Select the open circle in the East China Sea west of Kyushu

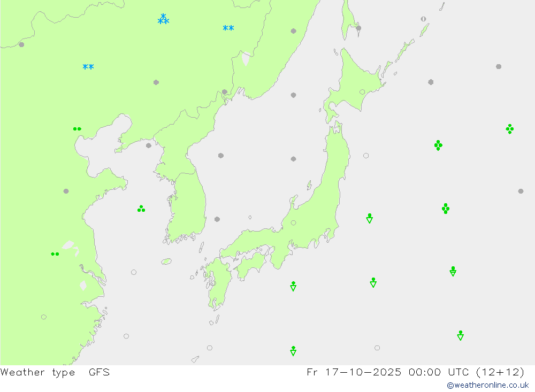(x=134, y=272)
